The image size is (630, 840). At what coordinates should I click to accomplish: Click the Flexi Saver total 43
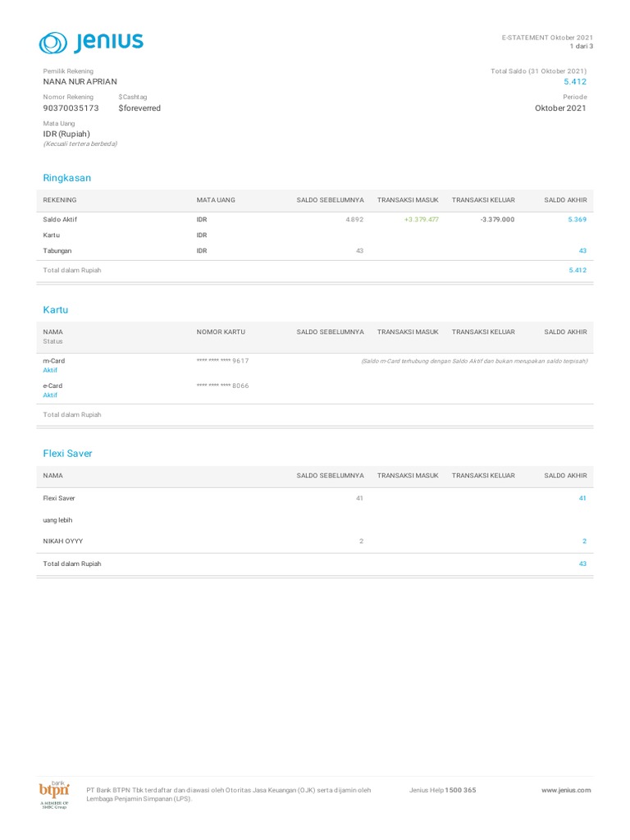pos(582,564)
